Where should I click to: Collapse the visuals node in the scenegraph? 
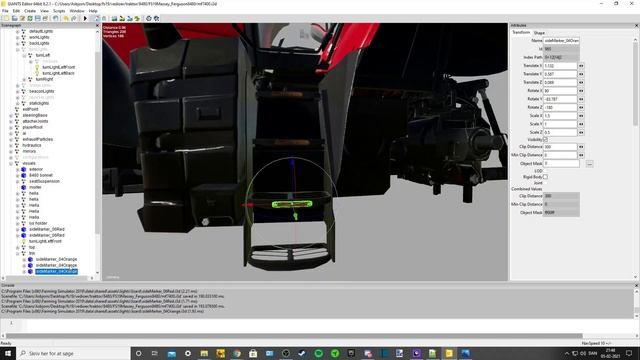click(11, 164)
